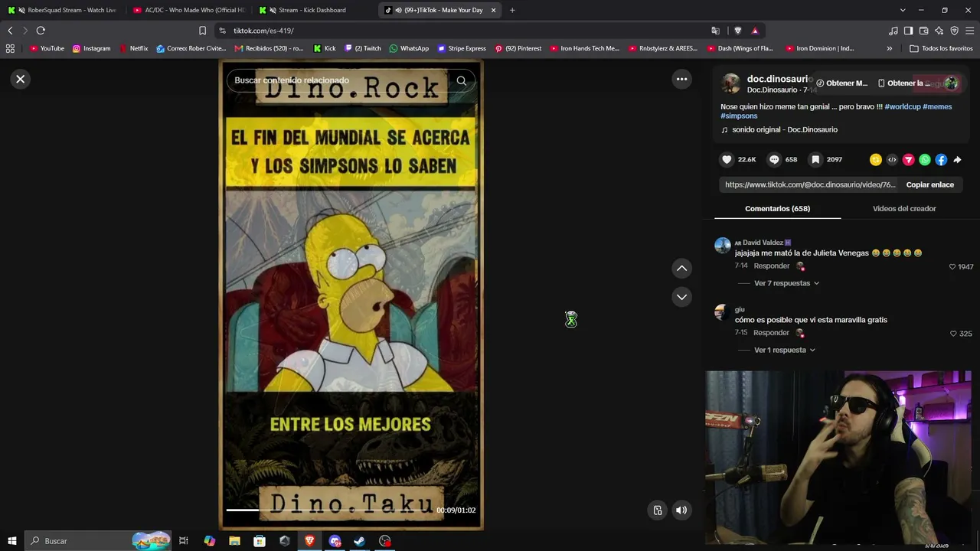Screen dimensions: 980x551
Task: Open a new browser tab
Action: pyautogui.click(x=512, y=10)
